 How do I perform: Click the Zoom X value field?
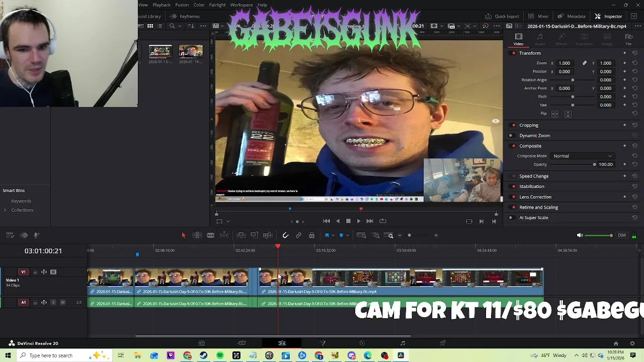point(565,63)
